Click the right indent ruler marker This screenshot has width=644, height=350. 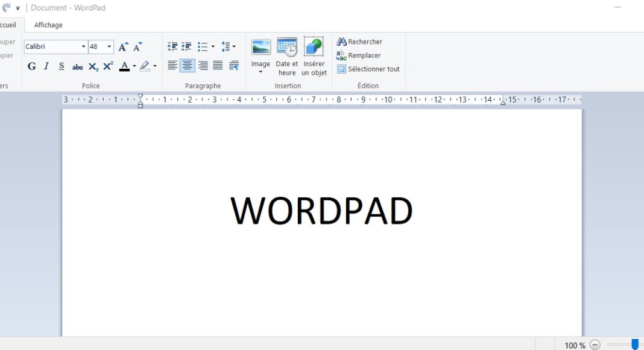(503, 103)
